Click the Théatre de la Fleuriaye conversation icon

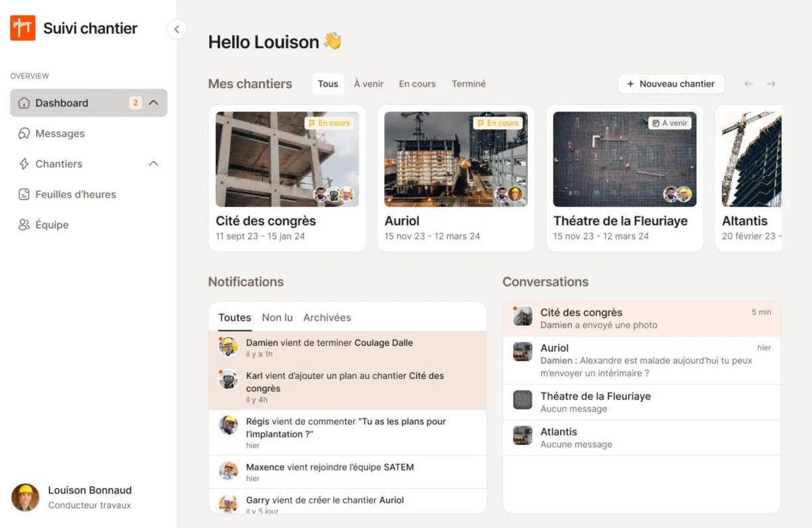click(522, 400)
